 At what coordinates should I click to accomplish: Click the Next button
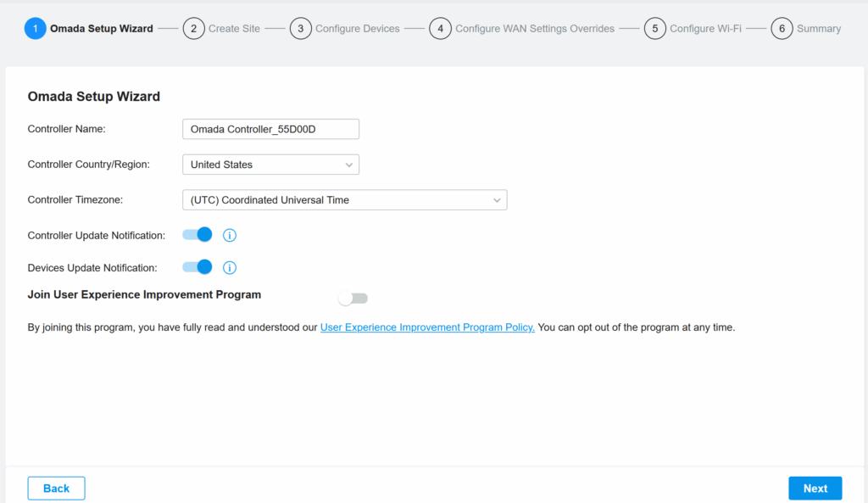pyautogui.click(x=815, y=488)
